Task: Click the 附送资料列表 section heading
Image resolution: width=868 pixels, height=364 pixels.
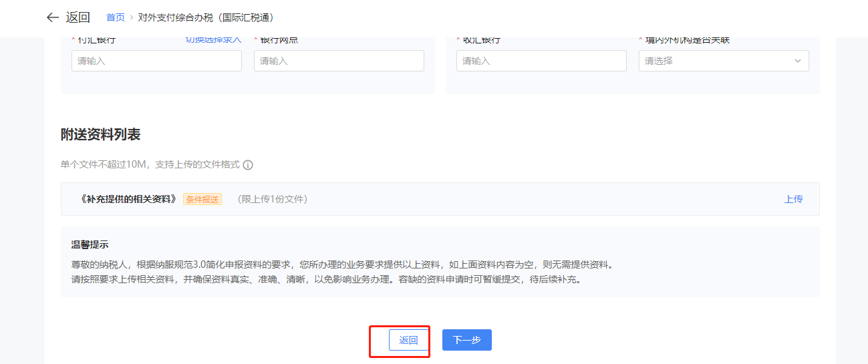Action: click(100, 134)
